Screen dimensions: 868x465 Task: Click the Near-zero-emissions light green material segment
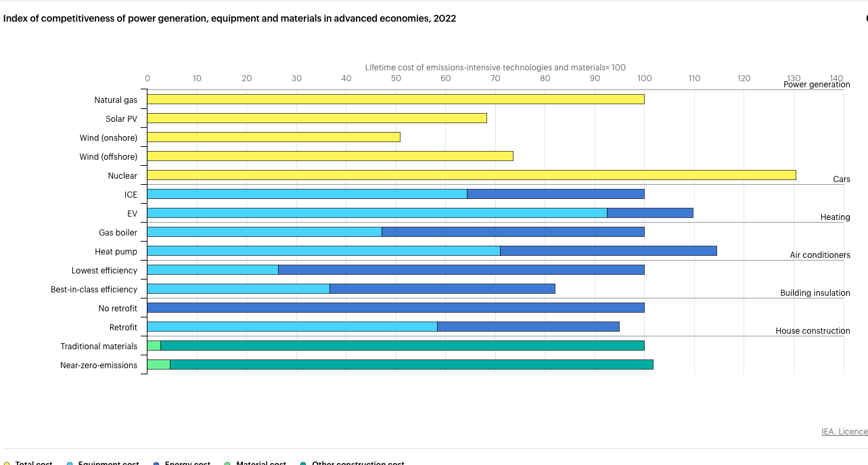(x=158, y=365)
